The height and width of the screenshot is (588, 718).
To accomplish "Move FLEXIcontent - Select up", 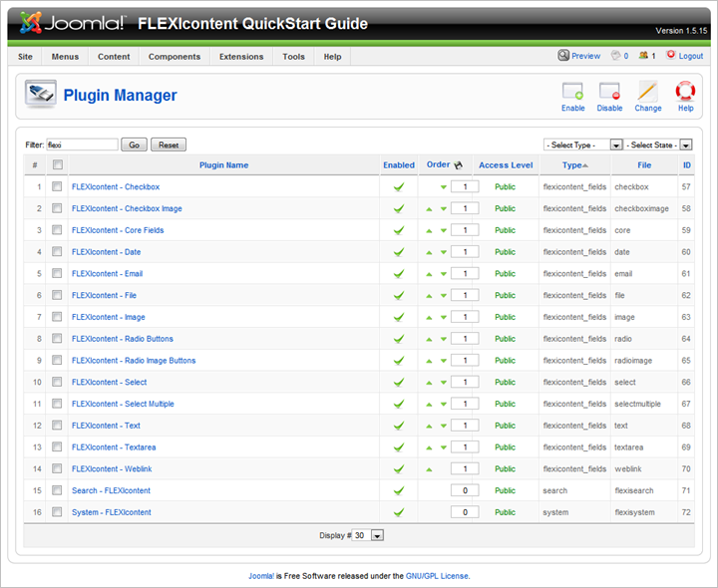I will [x=429, y=383].
